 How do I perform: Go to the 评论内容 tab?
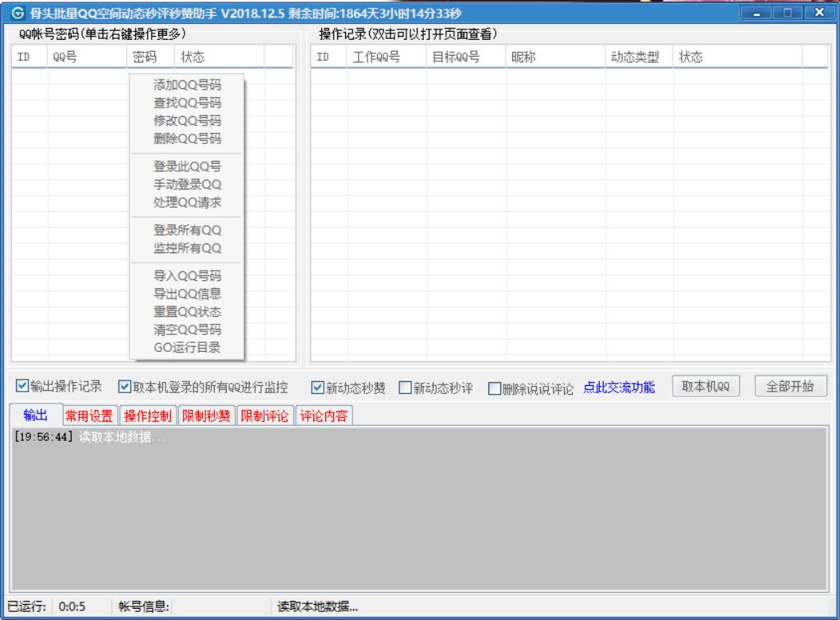click(x=325, y=415)
